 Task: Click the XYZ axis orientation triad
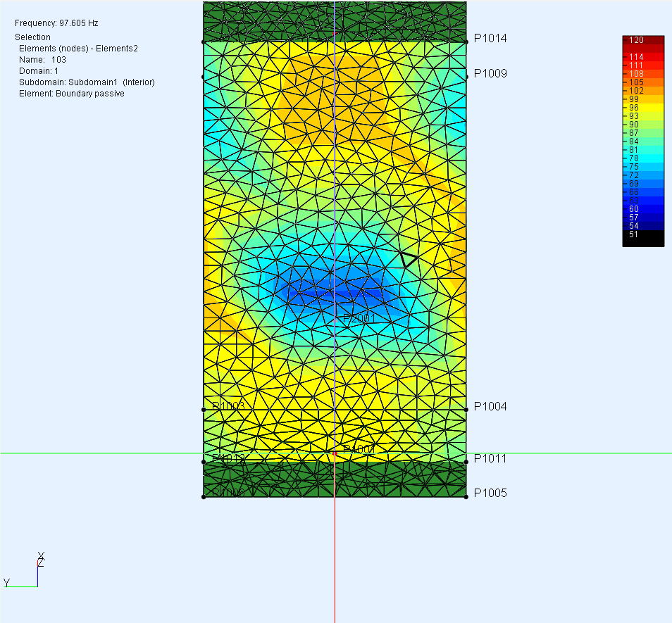pyautogui.click(x=23, y=570)
